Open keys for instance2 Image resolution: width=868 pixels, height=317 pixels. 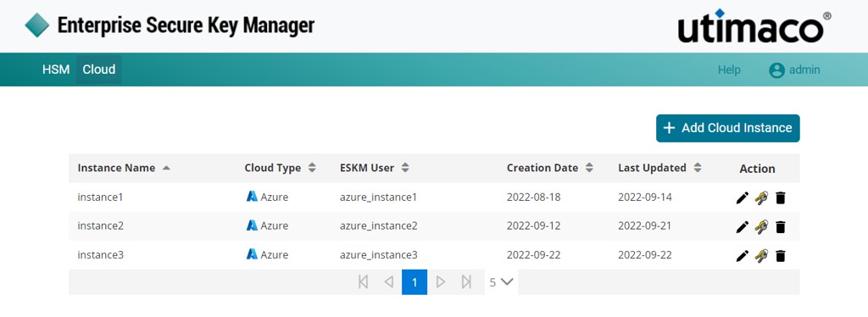(x=761, y=226)
